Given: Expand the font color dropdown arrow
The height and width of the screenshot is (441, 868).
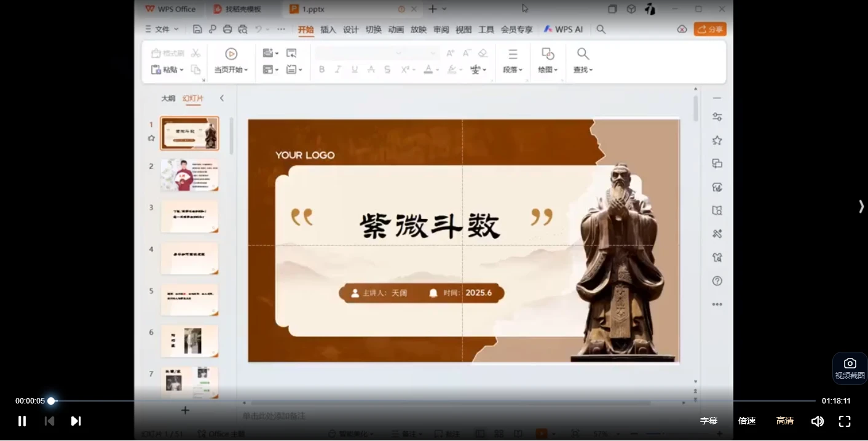Looking at the screenshot, I should (437, 70).
